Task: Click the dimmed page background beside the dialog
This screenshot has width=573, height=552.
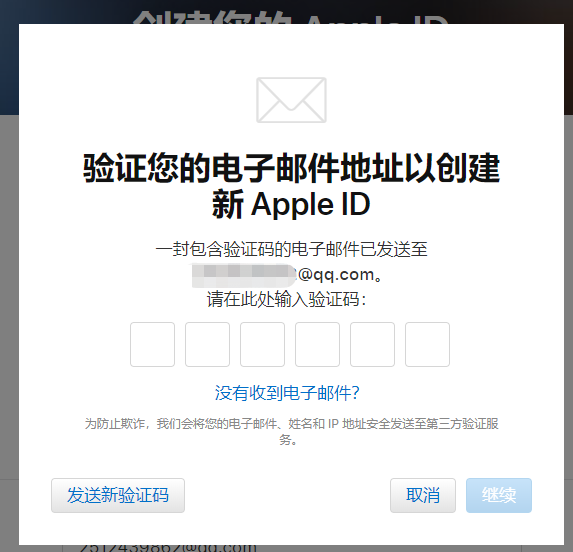Action: point(9,292)
